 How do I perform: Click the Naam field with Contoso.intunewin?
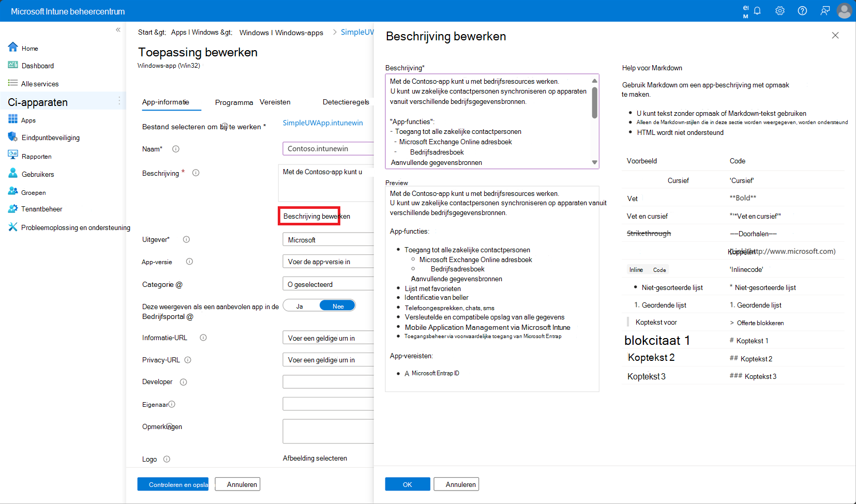click(x=328, y=149)
